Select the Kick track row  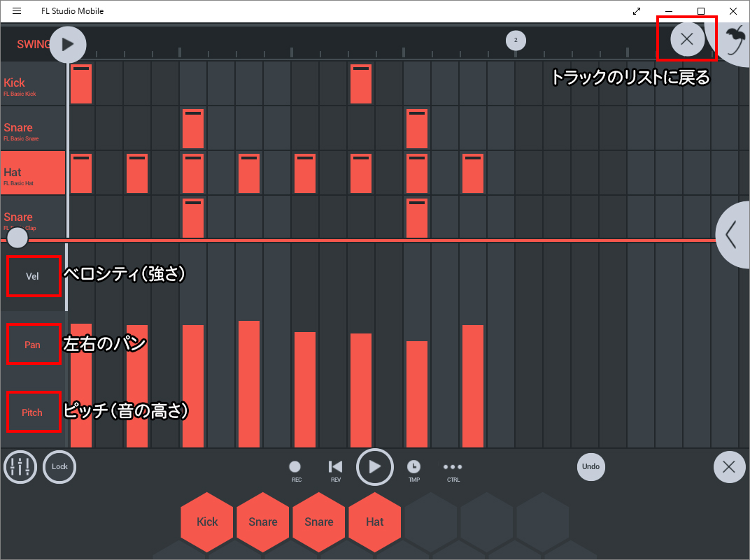point(33,84)
